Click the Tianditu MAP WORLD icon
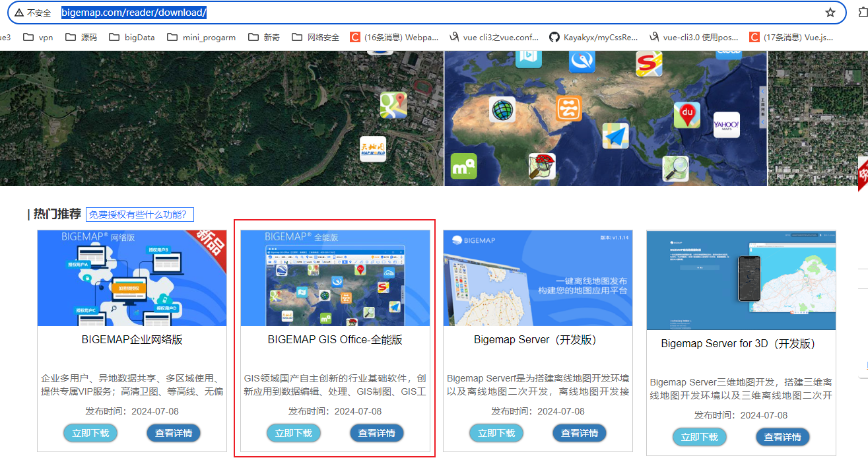Image resolution: width=868 pixels, height=466 pixels. [x=373, y=150]
